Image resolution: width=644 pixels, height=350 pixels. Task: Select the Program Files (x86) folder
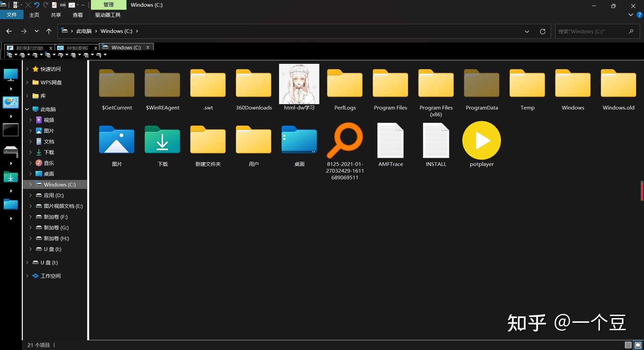[436, 91]
